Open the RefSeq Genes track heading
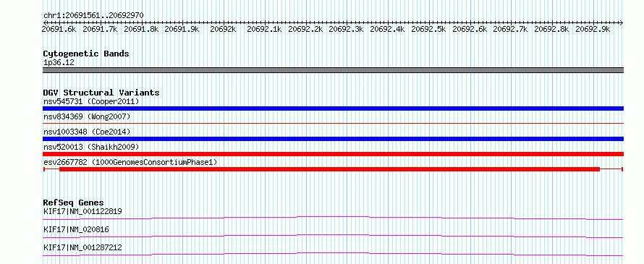The width and height of the screenshot is (644, 264). (73, 203)
